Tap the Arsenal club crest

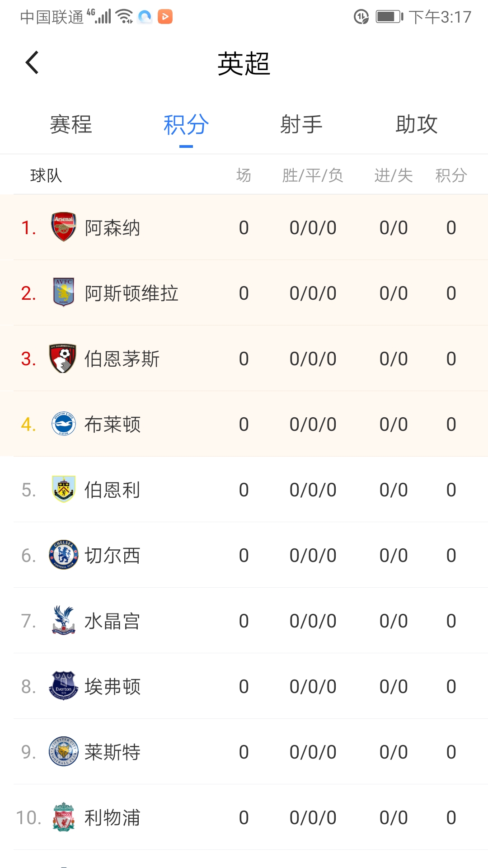[64, 227]
